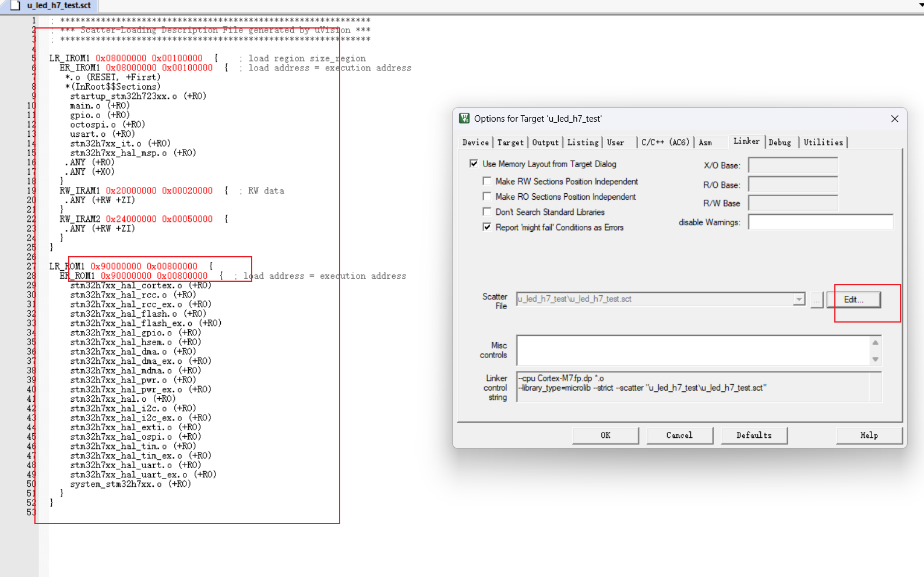Click the "main.o (+RO)" line
Viewport: 924px width, 577px height.
point(100,105)
